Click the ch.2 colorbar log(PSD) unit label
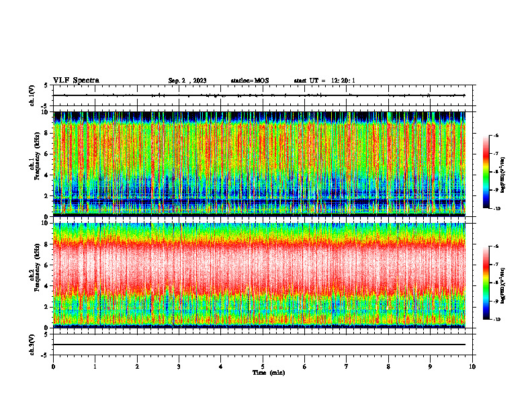This screenshot has width=532, height=411. tap(502, 285)
